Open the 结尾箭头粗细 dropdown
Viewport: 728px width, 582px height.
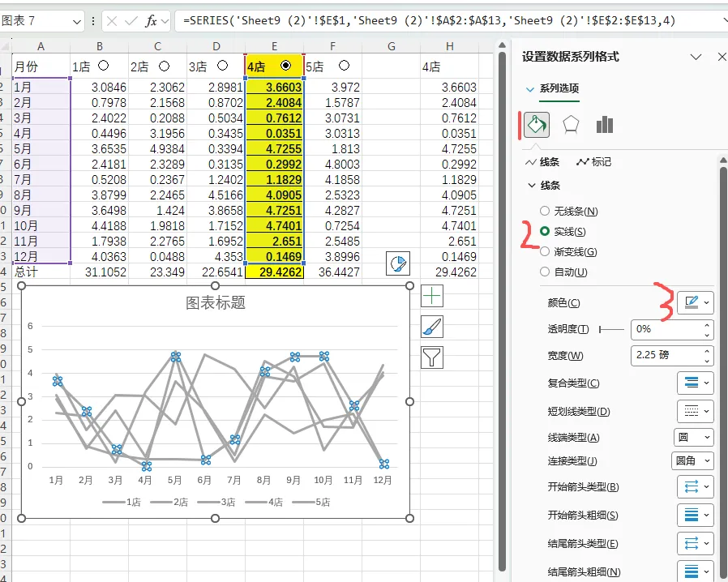click(x=695, y=571)
